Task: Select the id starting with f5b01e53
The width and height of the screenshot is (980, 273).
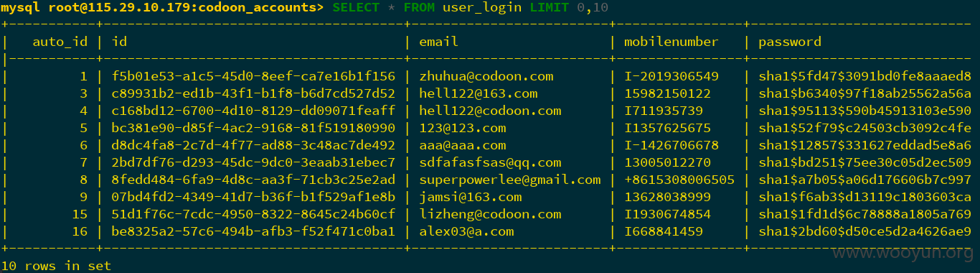Action: point(253,76)
